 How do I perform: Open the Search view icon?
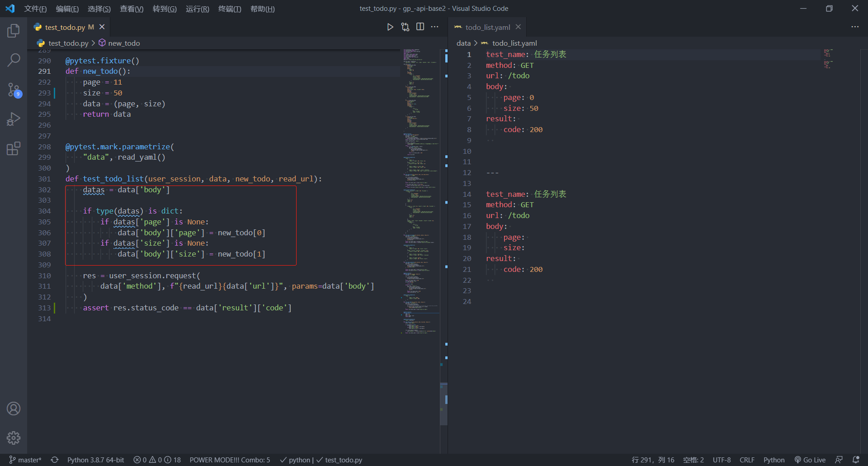14,60
